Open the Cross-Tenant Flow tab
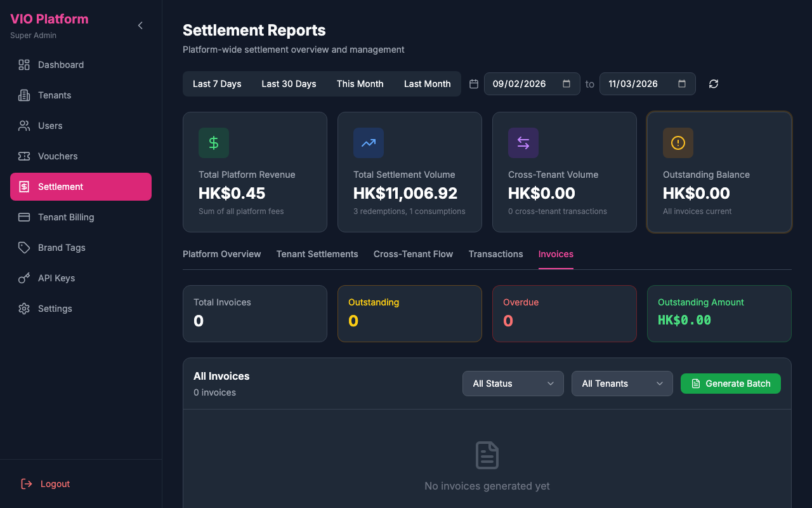812x508 pixels. tap(413, 254)
